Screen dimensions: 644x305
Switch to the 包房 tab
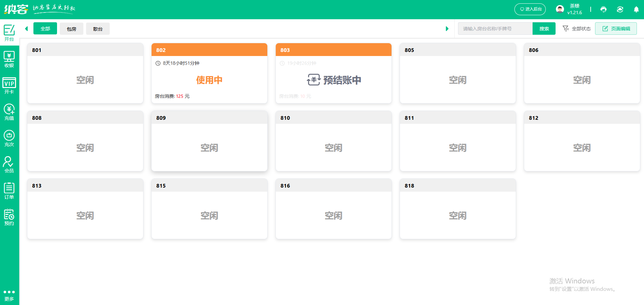tap(72, 29)
